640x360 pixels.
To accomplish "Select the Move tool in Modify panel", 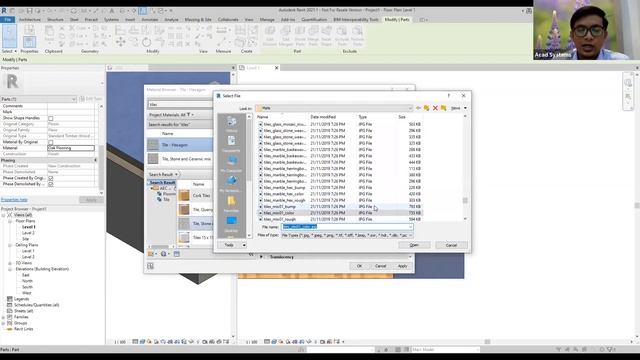I will pos(120,42).
